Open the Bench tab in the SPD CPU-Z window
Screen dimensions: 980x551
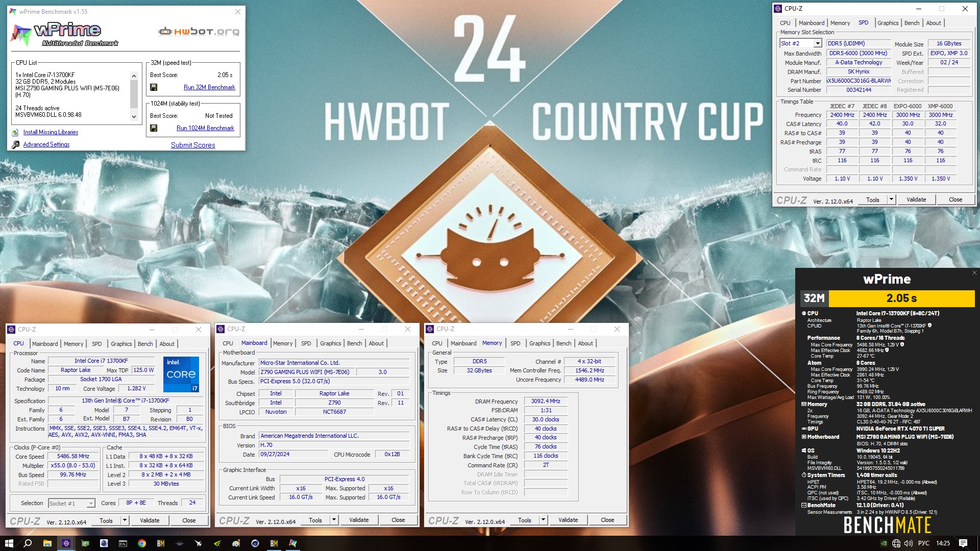[912, 23]
